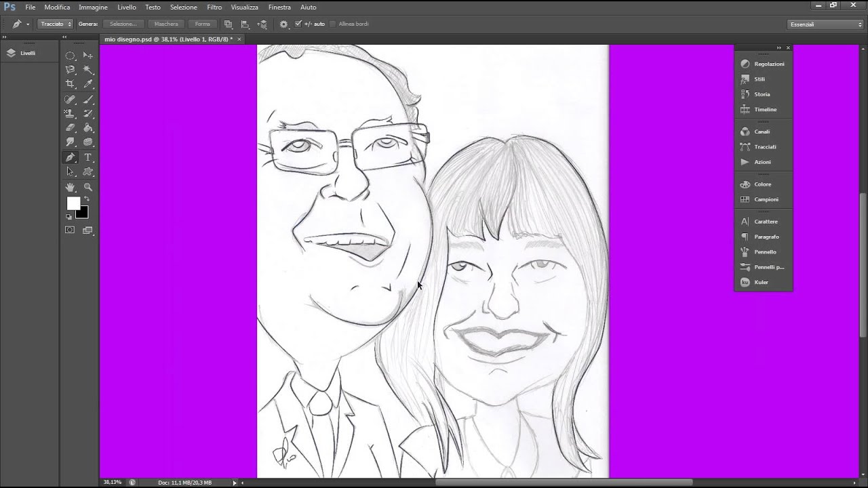Select the Sponge tool
Viewport: 868px width, 488px height.
coord(87,142)
